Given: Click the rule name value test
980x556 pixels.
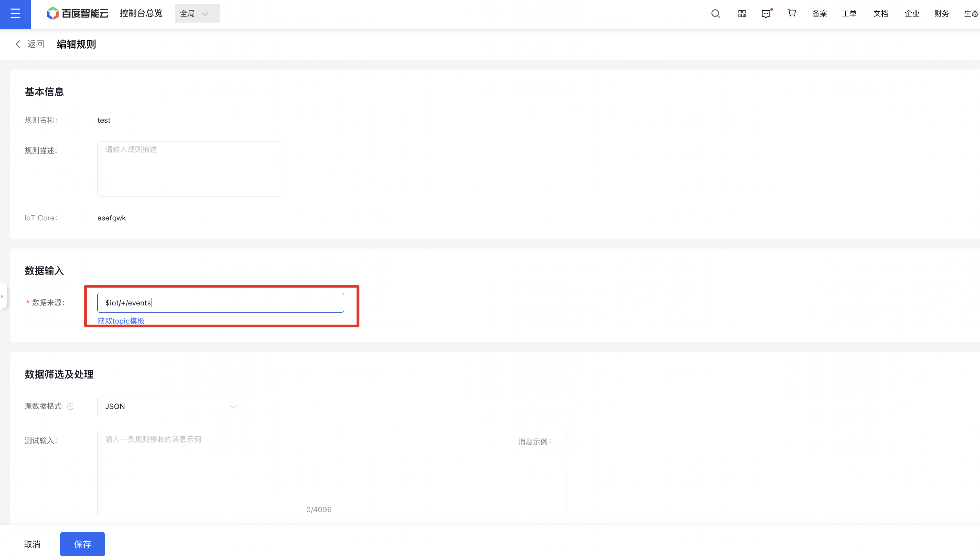Looking at the screenshot, I should point(104,120).
